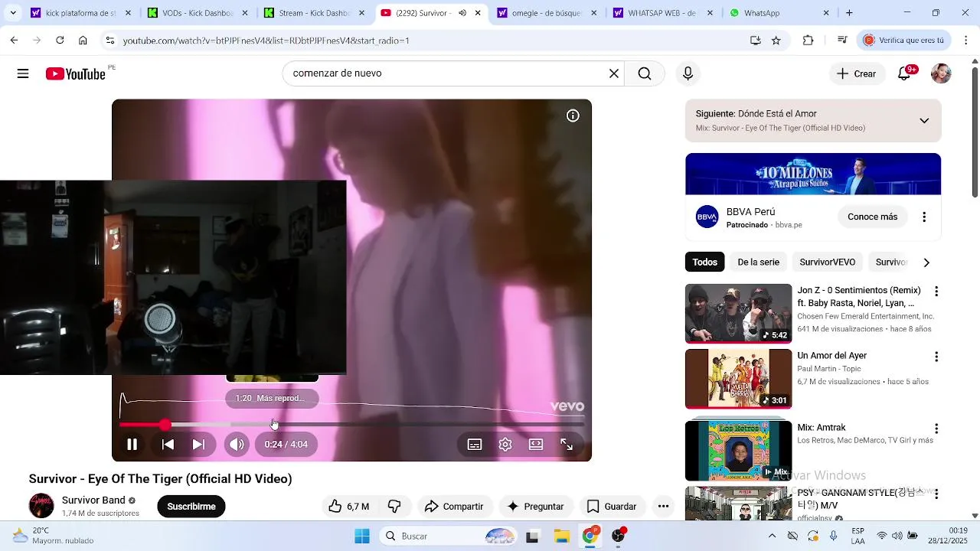This screenshot has height=551, width=980.
Task: Click the red playhead scrubber knob
Action: coord(165,424)
